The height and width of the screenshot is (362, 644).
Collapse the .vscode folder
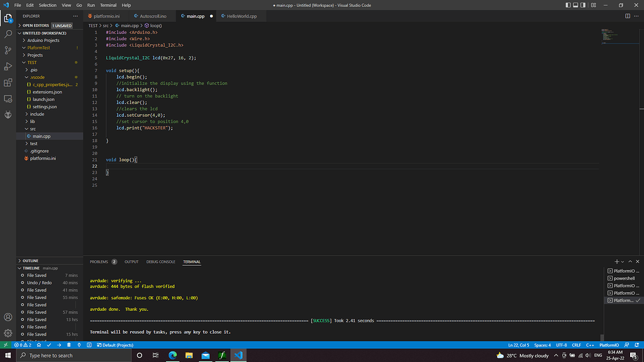(36, 77)
